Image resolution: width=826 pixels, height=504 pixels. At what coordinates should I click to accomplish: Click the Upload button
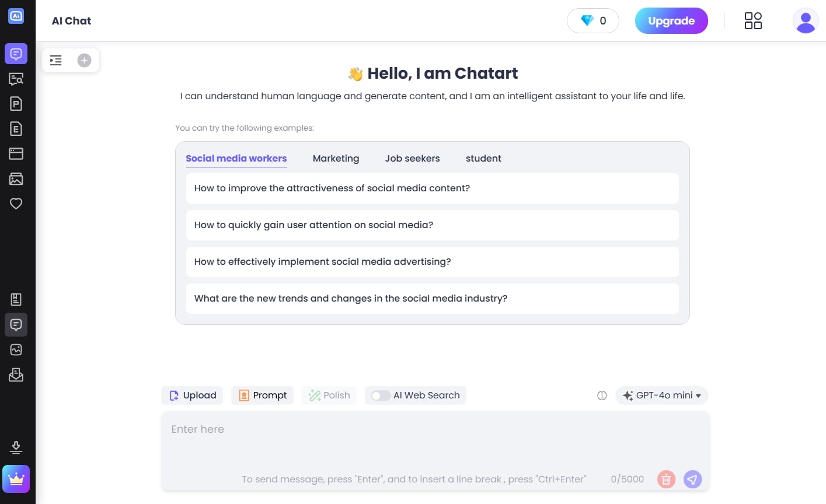(x=193, y=395)
